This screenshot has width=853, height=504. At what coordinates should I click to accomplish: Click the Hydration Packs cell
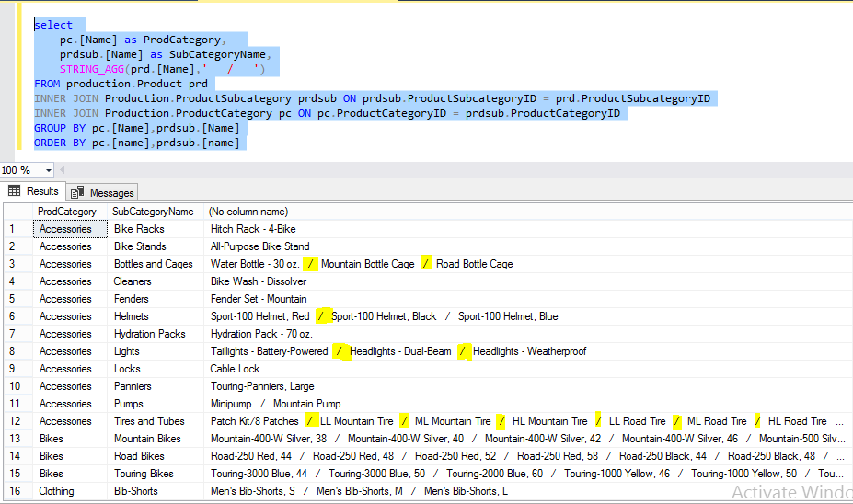[x=155, y=333]
